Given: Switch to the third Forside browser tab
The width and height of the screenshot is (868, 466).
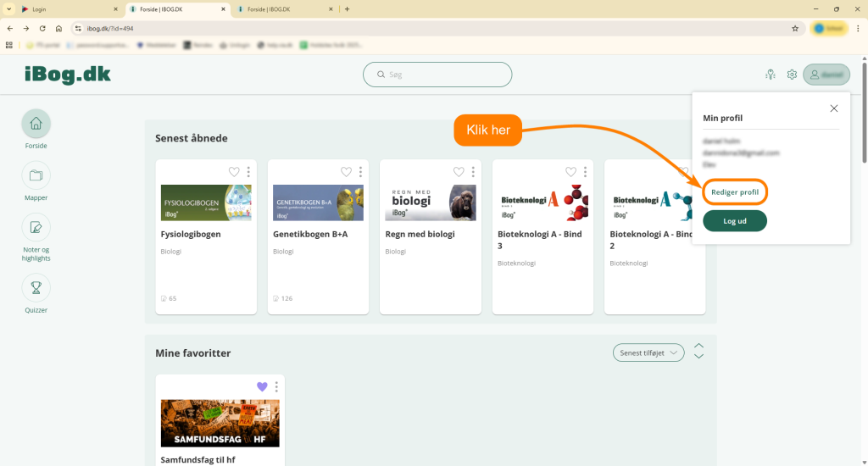Looking at the screenshot, I should coord(284,8).
